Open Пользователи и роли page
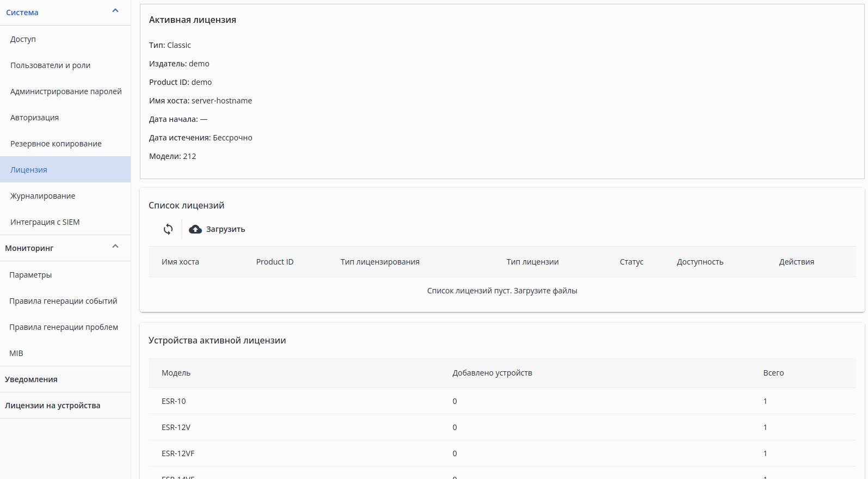The height and width of the screenshot is (479, 868). pyautogui.click(x=50, y=65)
